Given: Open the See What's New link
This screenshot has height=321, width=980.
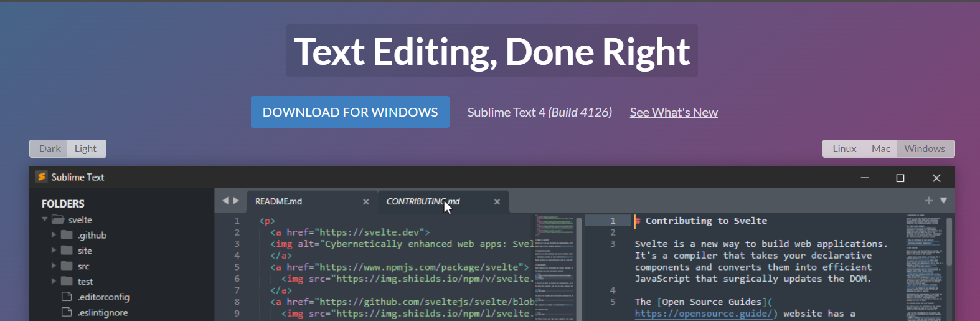Looking at the screenshot, I should point(674,112).
